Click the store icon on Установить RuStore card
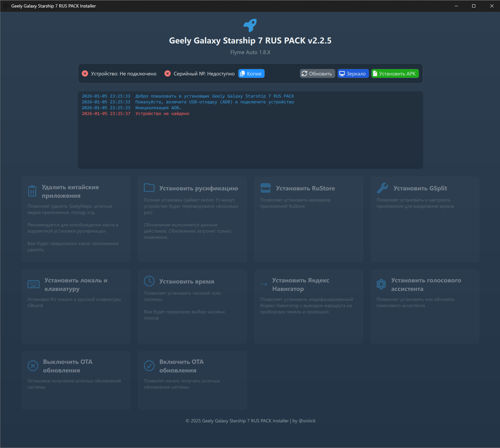Screen dimensions: 500x448 click(x=266, y=188)
